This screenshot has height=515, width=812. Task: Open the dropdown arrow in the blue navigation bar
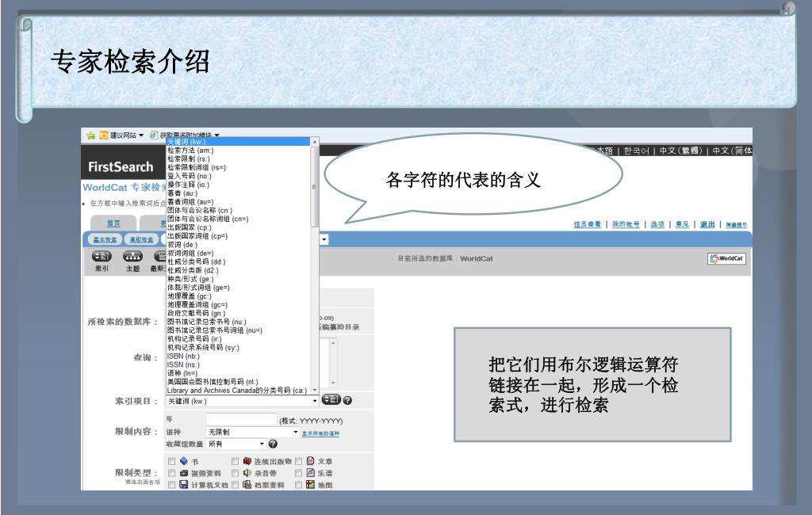(324, 239)
